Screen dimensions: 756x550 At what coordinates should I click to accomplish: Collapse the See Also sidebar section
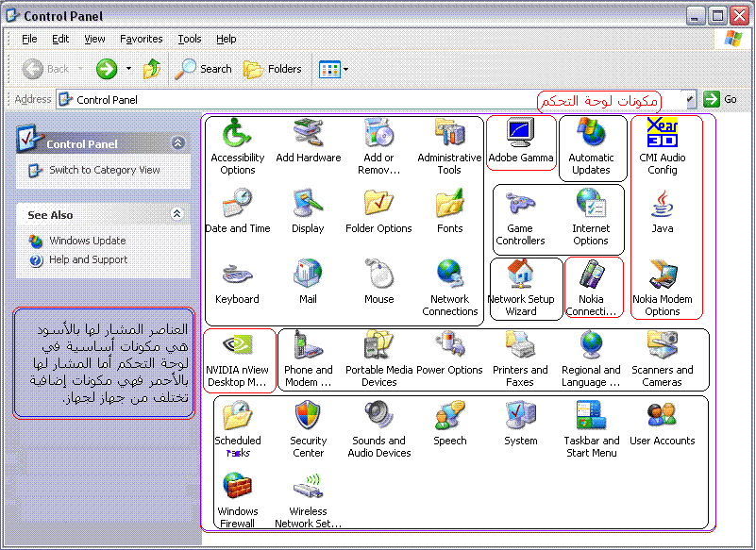176,213
